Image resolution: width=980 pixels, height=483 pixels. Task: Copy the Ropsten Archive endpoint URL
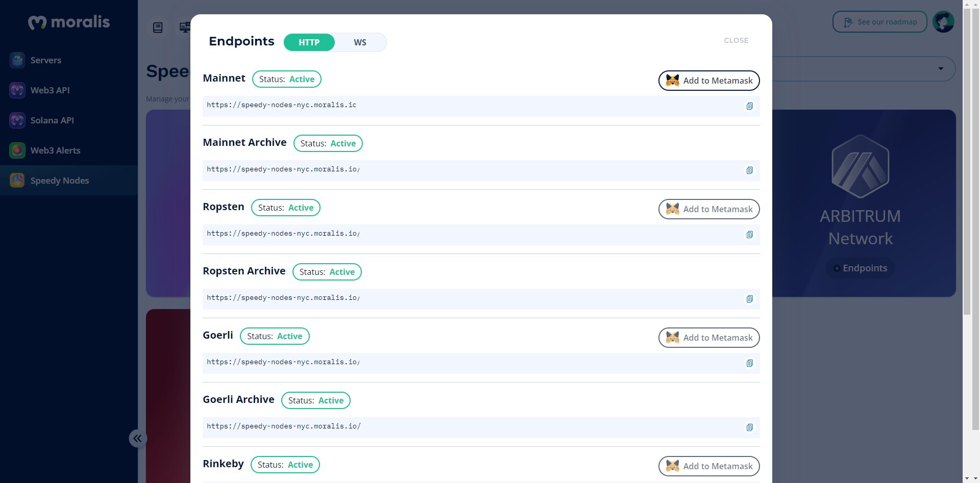tap(749, 299)
